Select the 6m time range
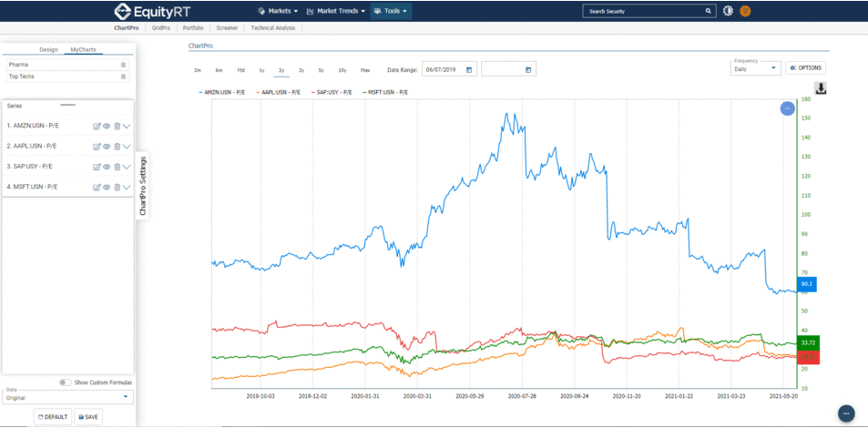The width and height of the screenshot is (868, 428). click(220, 70)
